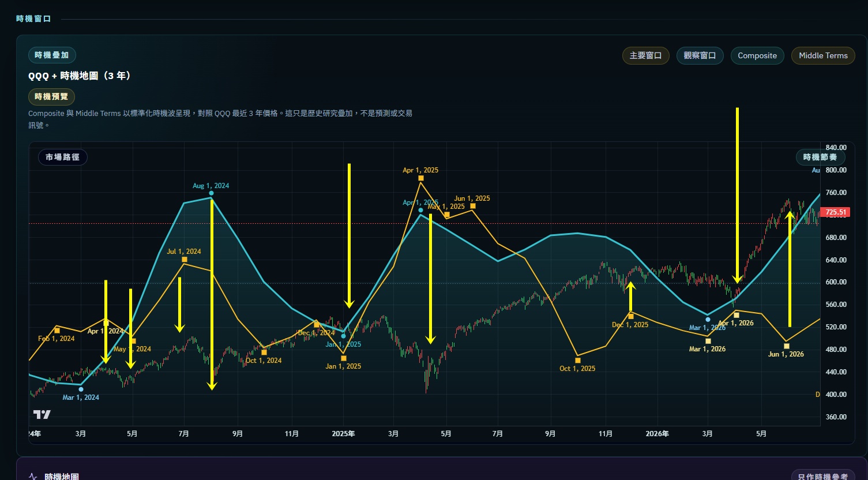Select the cyan Aug 1, 2024 Composite peak
The width and height of the screenshot is (868, 480).
[211, 193]
